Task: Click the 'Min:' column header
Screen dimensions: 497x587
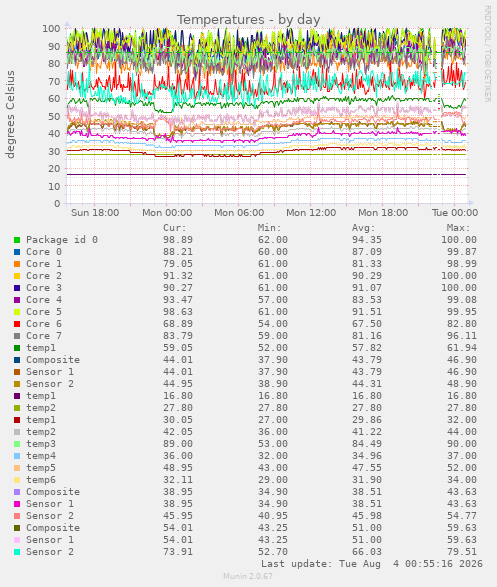Action: pyautogui.click(x=269, y=228)
